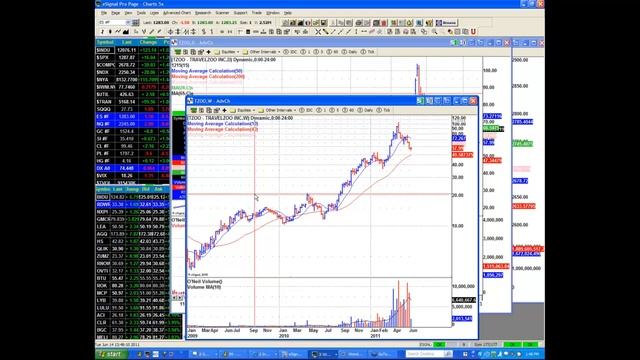Viewport: 640px width, 360px height.
Task: Select the crosshair tool in TZOO,D chart toolbar
Action: pyautogui.click(x=208, y=52)
